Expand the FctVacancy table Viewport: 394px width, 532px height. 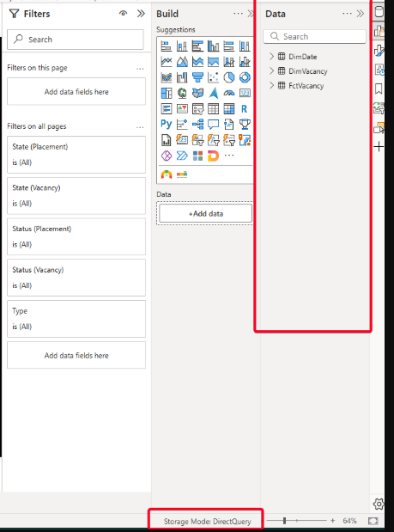tap(271, 85)
